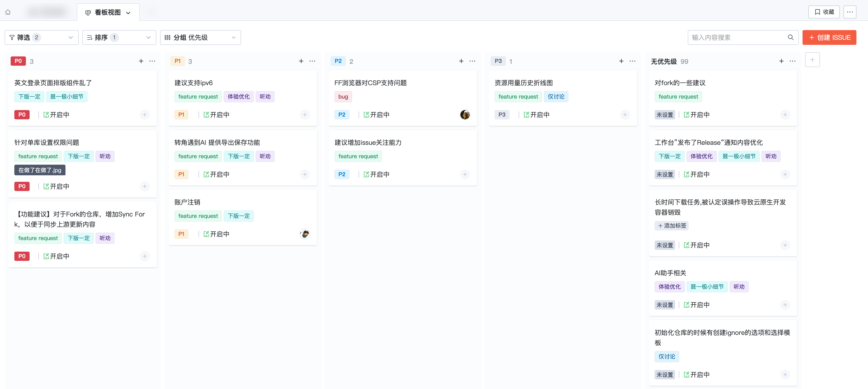Image resolution: width=868 pixels, height=389 pixels.
Task: Click 创建 ISSUE button
Action: tap(829, 37)
